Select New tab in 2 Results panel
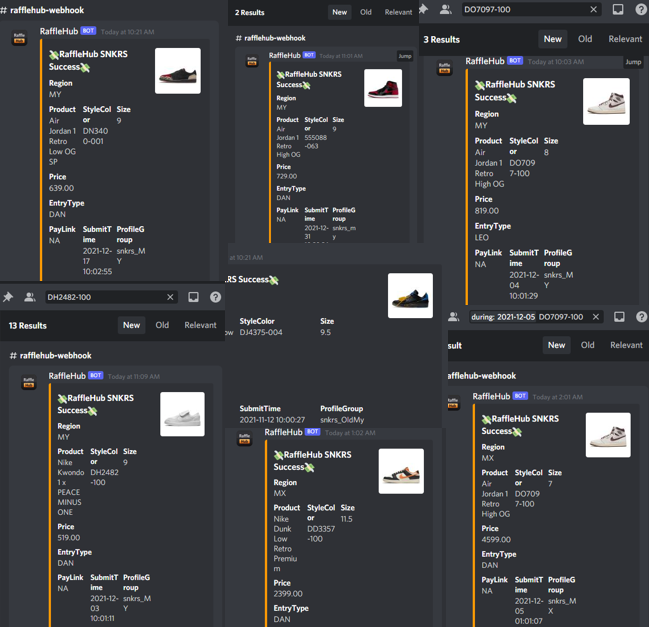Image resolution: width=649 pixels, height=628 pixels. click(339, 12)
